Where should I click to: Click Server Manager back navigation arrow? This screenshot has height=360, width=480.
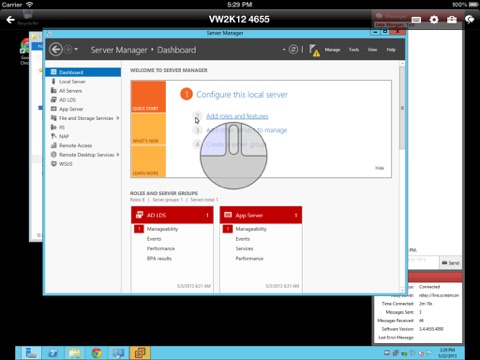pos(56,50)
